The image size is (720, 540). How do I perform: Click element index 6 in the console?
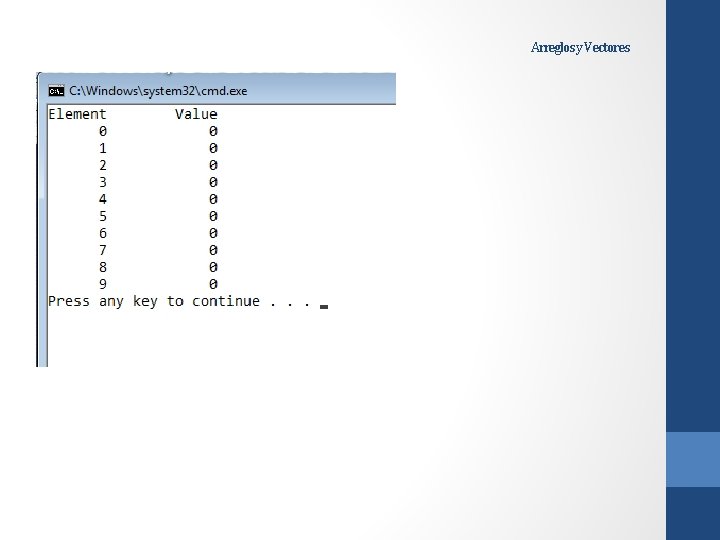pos(103,233)
